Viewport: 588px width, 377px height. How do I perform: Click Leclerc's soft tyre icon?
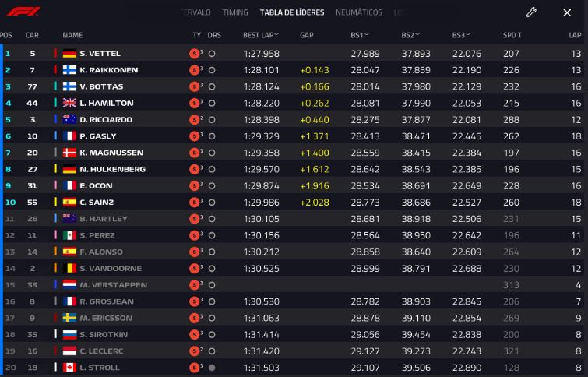click(x=194, y=351)
